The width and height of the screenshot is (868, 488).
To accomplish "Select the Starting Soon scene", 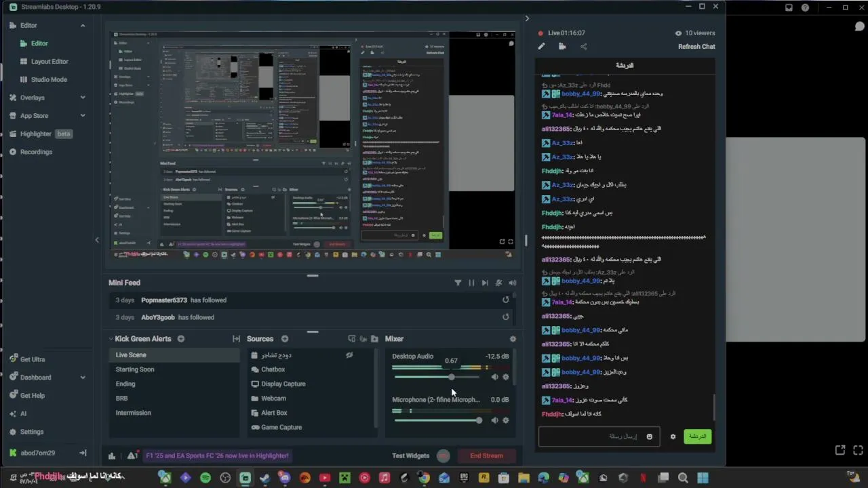I will coord(175,369).
